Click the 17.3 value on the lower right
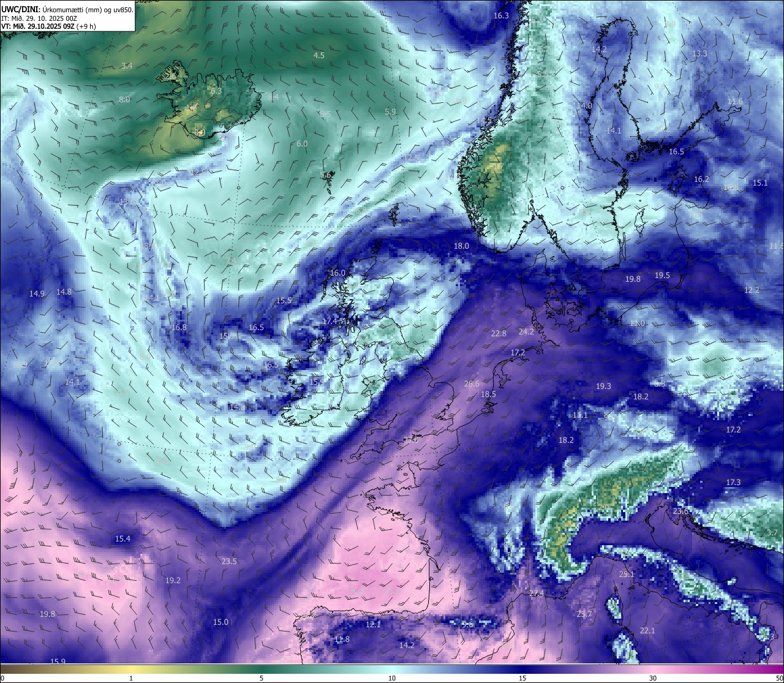 pos(733,482)
